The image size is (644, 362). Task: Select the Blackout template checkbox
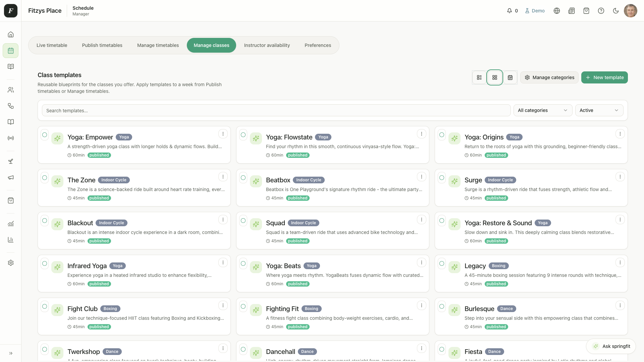pos(45,221)
